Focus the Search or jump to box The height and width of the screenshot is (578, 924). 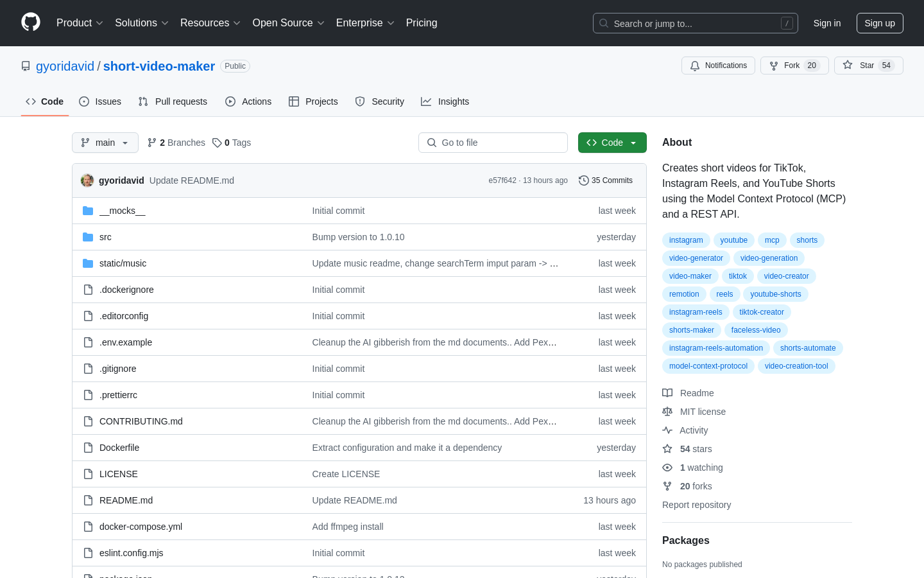(x=696, y=23)
